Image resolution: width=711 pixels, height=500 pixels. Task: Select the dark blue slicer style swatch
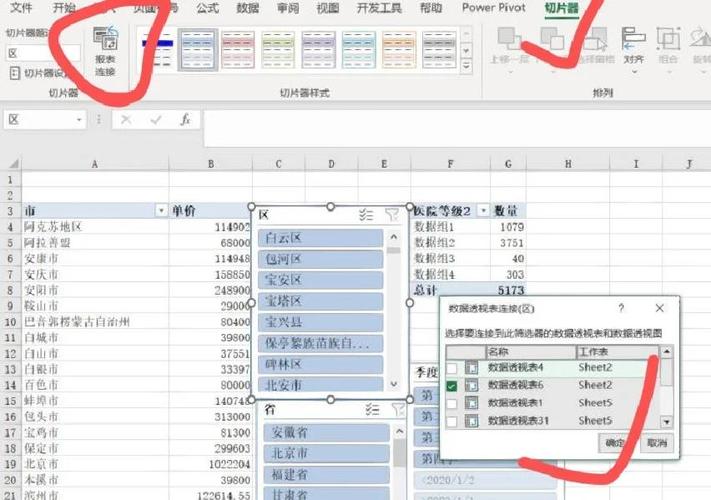[x=198, y=48]
